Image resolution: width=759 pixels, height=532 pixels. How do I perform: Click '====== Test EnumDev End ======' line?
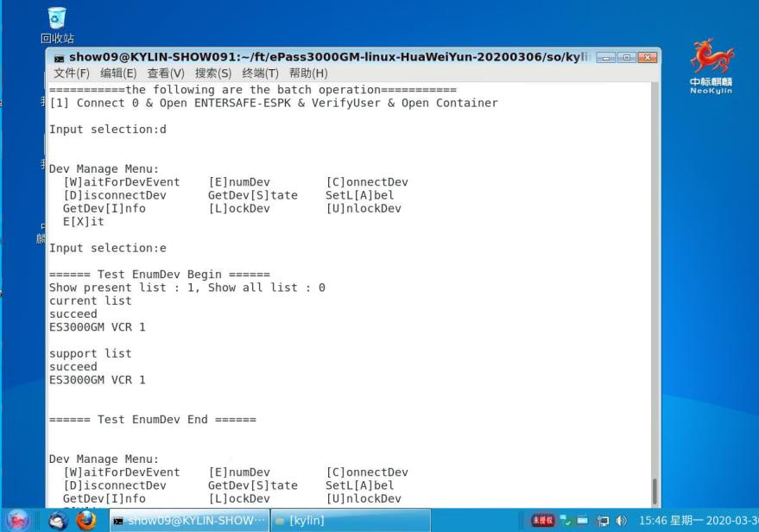[x=153, y=419]
